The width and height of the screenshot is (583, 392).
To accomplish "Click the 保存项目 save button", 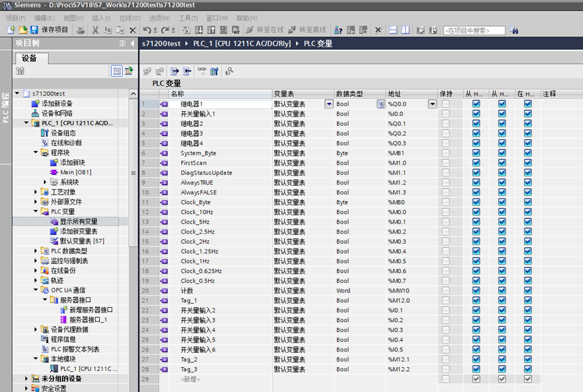I will point(49,30).
